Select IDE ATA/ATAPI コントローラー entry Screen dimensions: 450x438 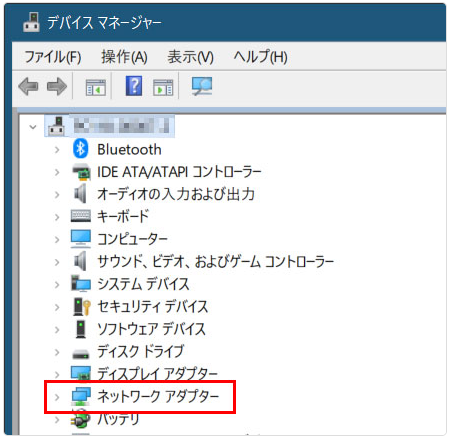(x=179, y=172)
